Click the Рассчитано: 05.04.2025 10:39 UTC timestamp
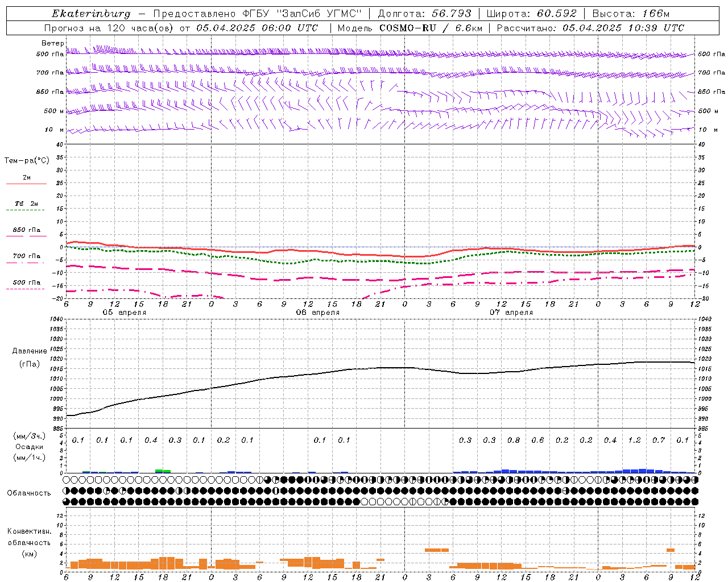Screen dimensions: 728x582 [590, 28]
